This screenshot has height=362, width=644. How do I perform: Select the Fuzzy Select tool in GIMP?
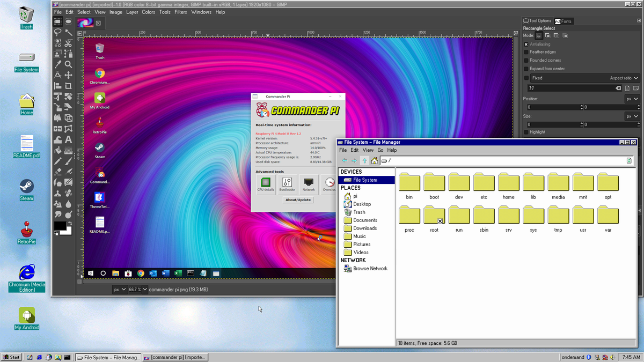coord(68,33)
